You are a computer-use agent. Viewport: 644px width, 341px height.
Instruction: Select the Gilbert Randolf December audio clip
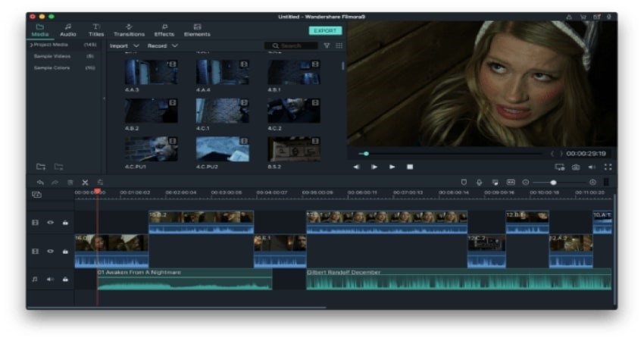459,280
